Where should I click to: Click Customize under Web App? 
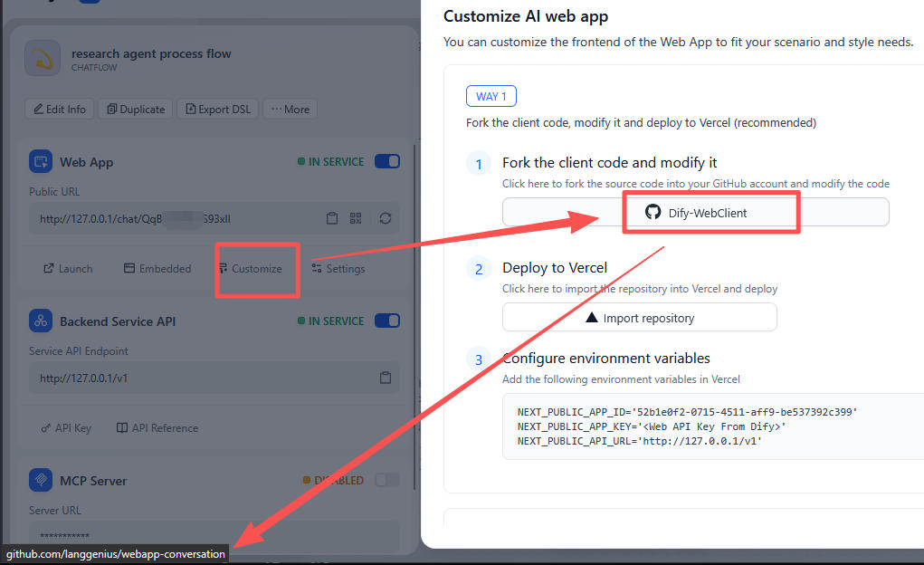[251, 268]
